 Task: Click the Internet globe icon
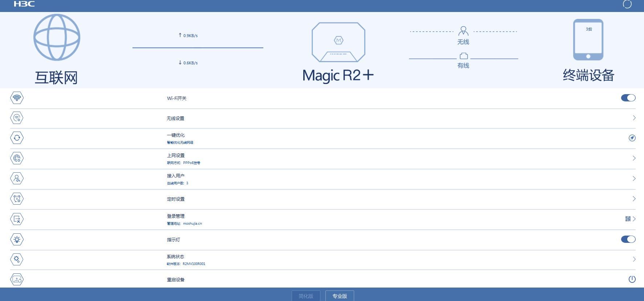[57, 37]
